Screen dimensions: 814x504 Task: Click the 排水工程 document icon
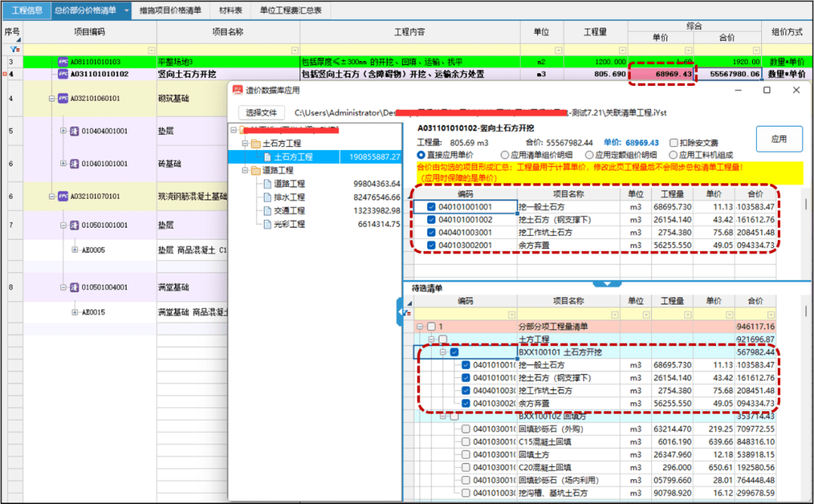click(268, 197)
